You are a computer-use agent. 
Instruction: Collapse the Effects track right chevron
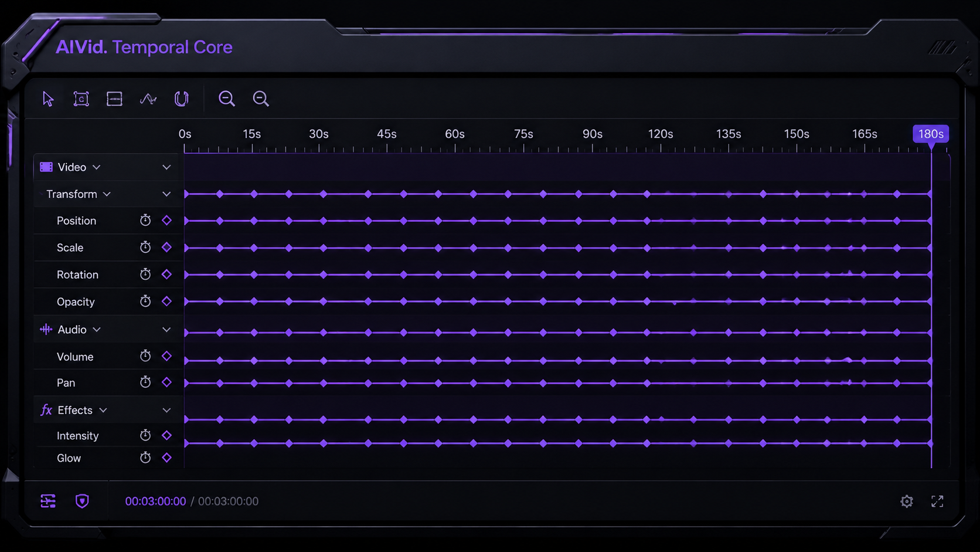(x=166, y=410)
